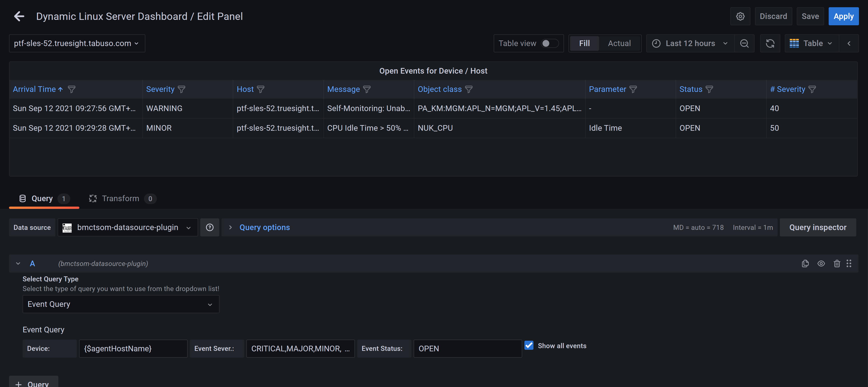Sort by Arrival Time column header
Image resolution: width=868 pixels, height=387 pixels.
click(x=34, y=89)
